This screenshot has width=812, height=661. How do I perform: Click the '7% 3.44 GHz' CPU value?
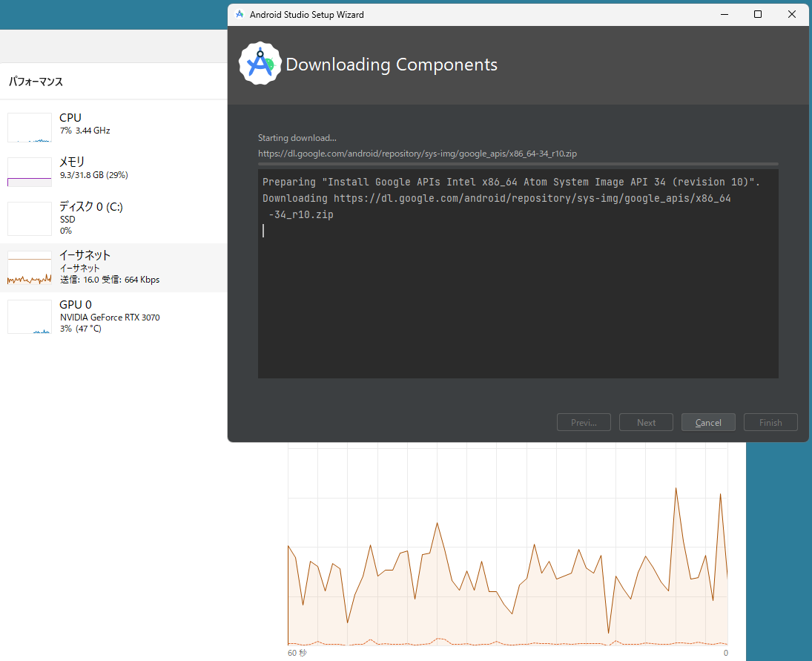coord(85,131)
